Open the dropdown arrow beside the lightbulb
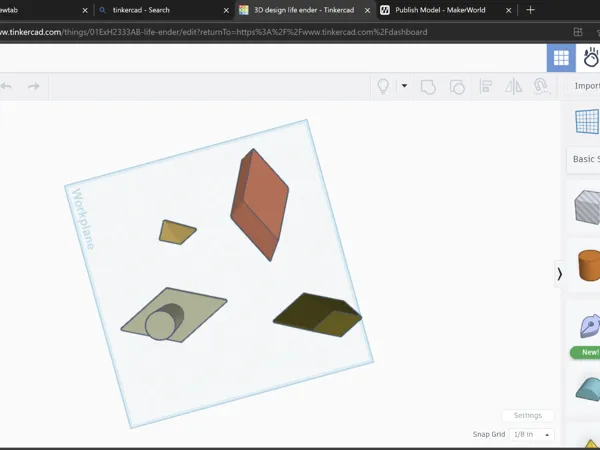Screen dimensions: 600x450 pos(404,86)
